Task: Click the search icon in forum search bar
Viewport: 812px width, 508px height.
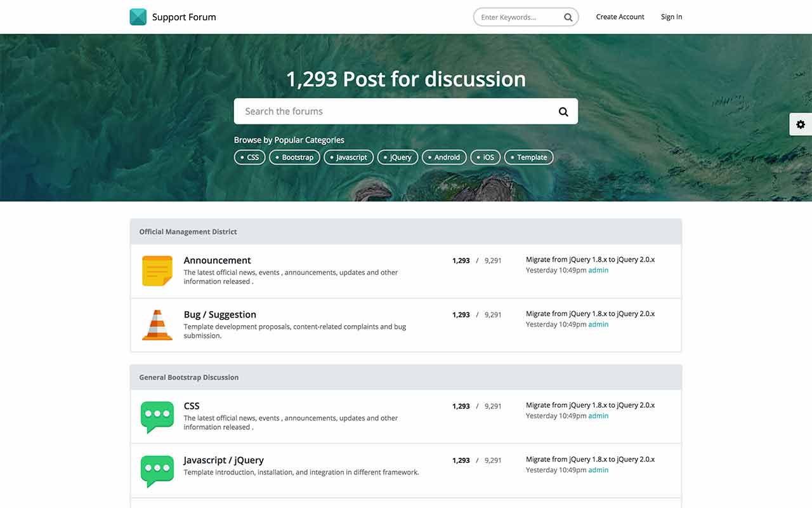Action: (x=563, y=112)
